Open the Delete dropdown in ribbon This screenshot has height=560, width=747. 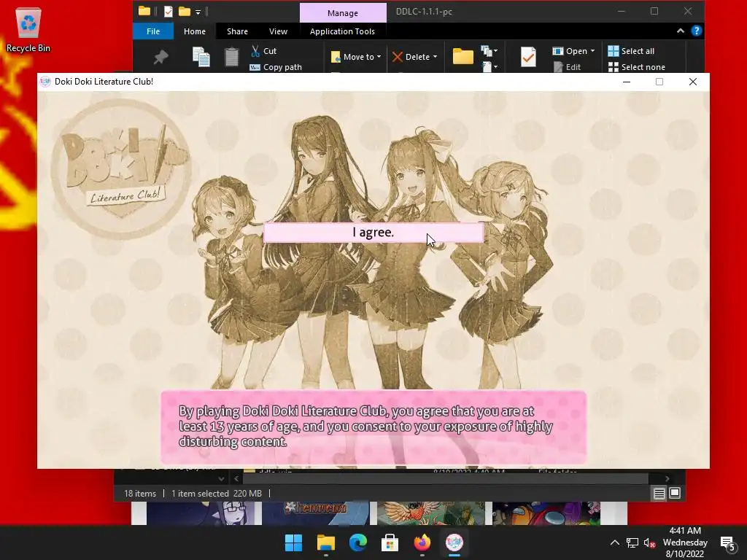point(414,57)
